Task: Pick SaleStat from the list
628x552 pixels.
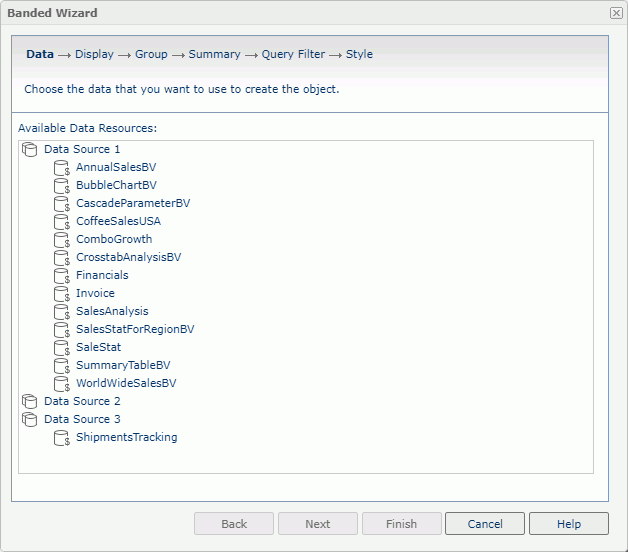Action: pyautogui.click(x=99, y=347)
